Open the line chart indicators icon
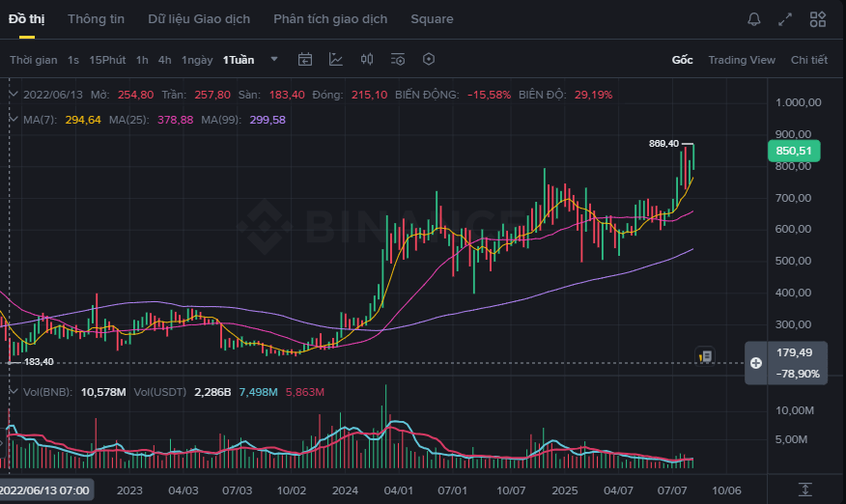Image resolution: width=846 pixels, height=504 pixels. (335, 59)
